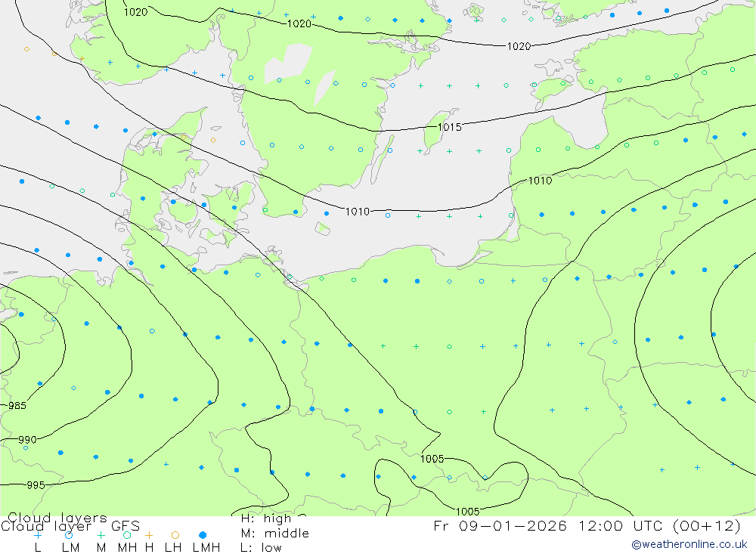Click the '12:00 UTC (00+12)' time text
This screenshot has width=756, height=554.
click(x=659, y=526)
